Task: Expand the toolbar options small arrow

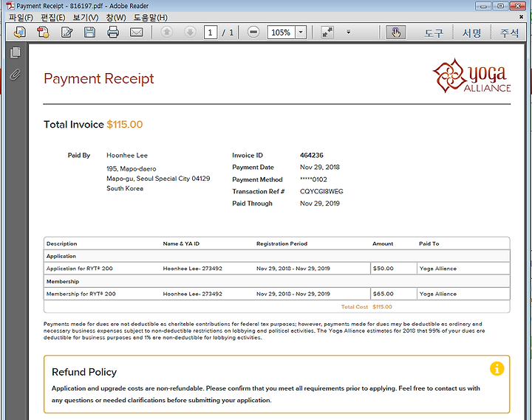Action: pyautogui.click(x=348, y=32)
